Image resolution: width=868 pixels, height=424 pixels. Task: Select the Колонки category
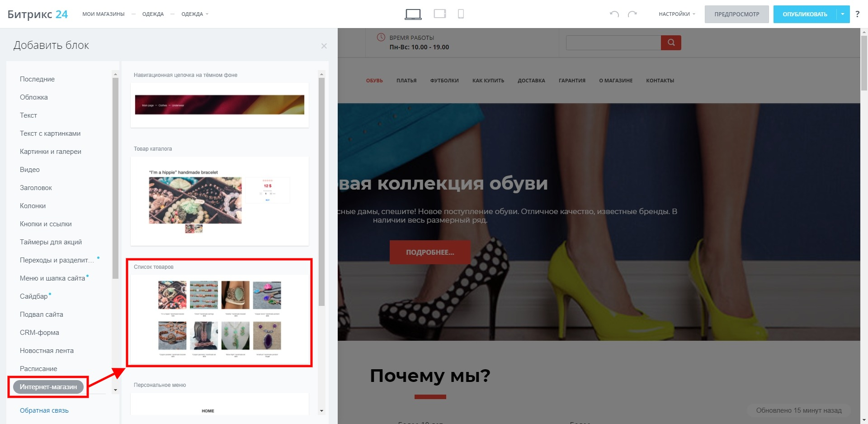pos(33,206)
